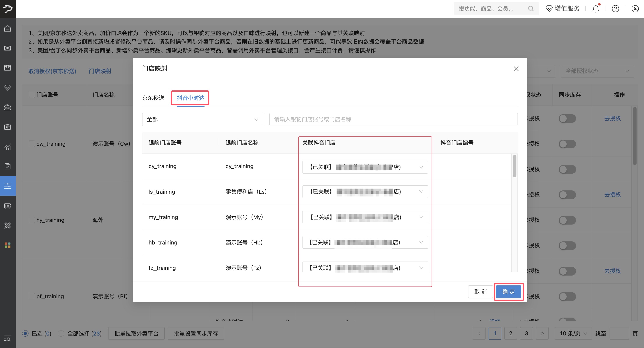Viewport: 644px width, 348px height.
Task: Click the 确定 confirm button
Action: click(x=508, y=292)
